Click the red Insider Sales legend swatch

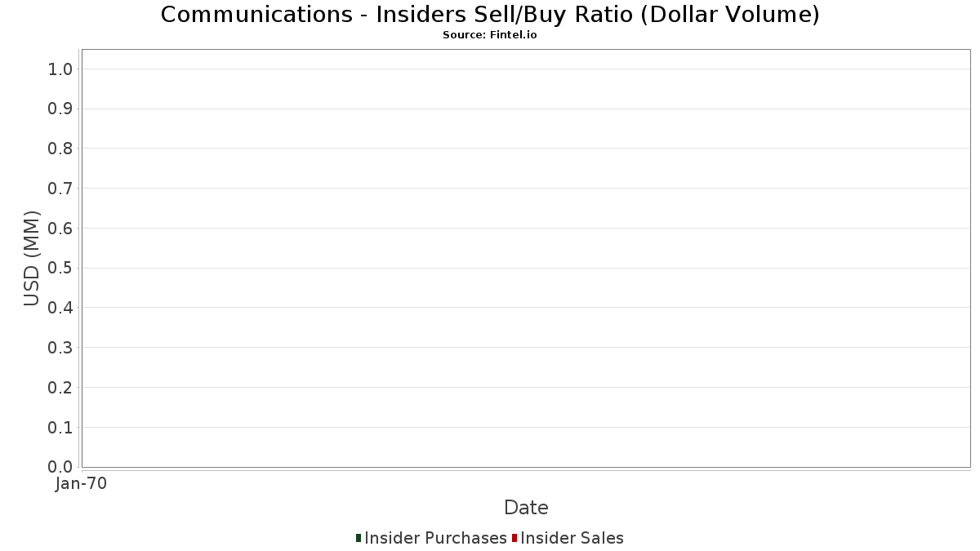coord(514,538)
